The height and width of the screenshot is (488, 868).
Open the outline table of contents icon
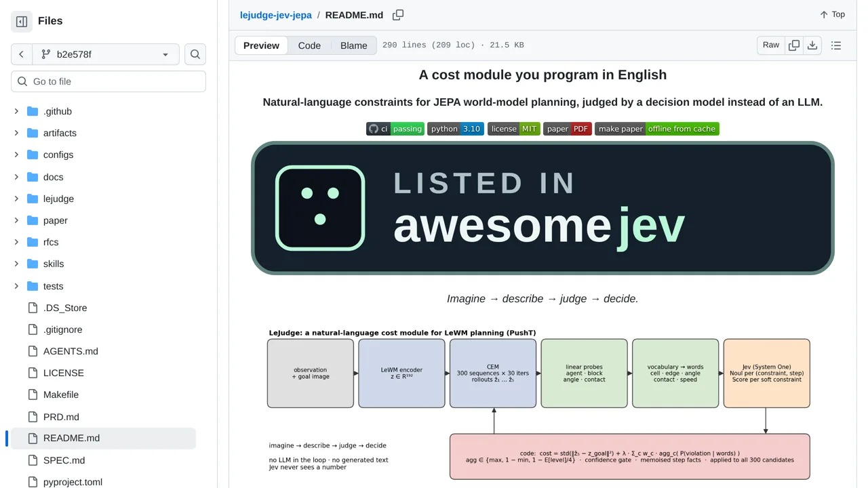coord(836,45)
